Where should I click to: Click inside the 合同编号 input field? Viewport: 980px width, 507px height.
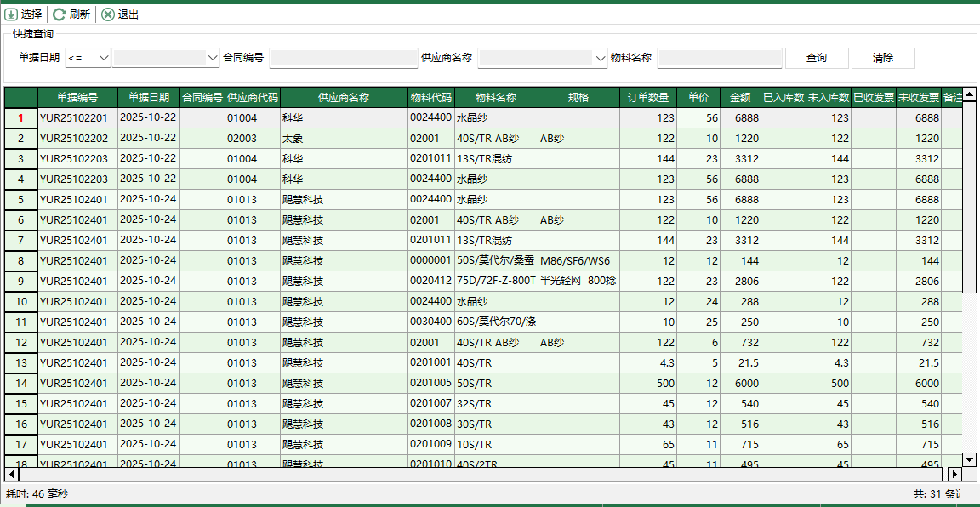pyautogui.click(x=344, y=58)
